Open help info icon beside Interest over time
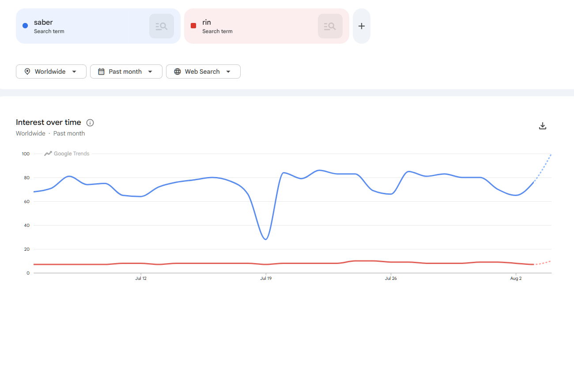This screenshot has width=574, height=392. coord(90,123)
